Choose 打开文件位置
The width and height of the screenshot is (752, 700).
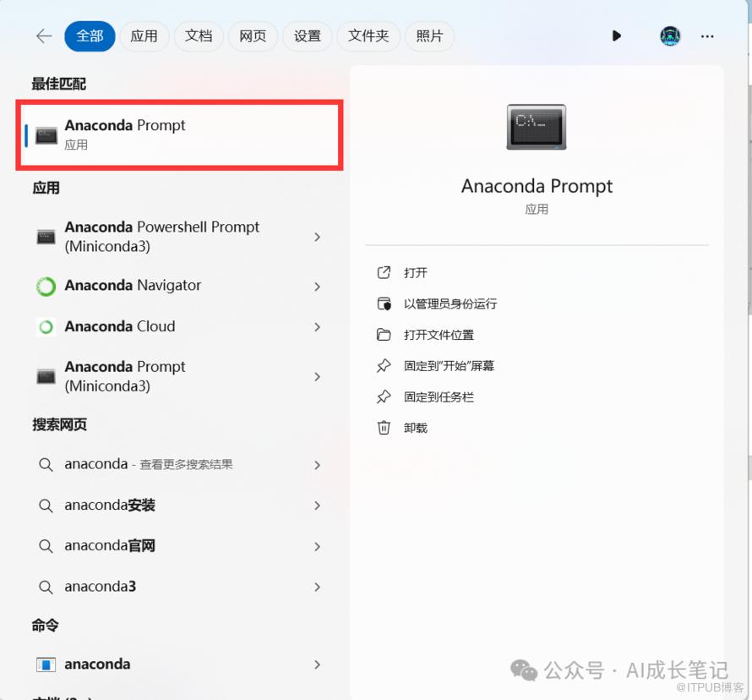[x=439, y=335]
